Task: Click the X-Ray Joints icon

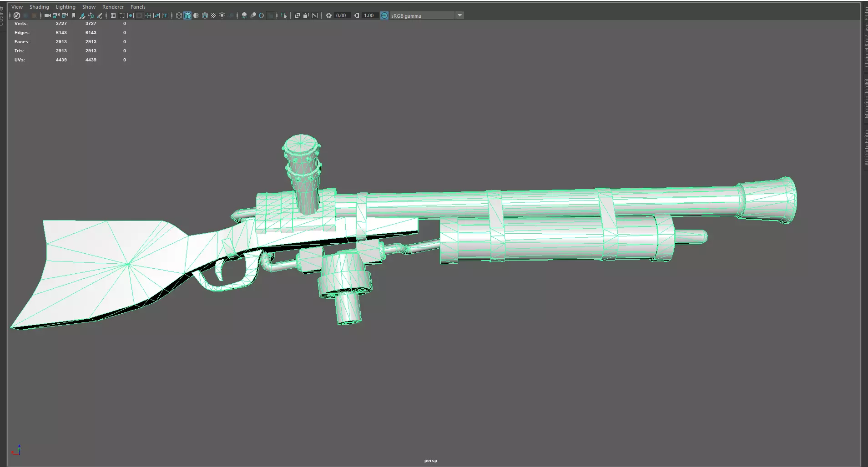Action: pos(315,15)
